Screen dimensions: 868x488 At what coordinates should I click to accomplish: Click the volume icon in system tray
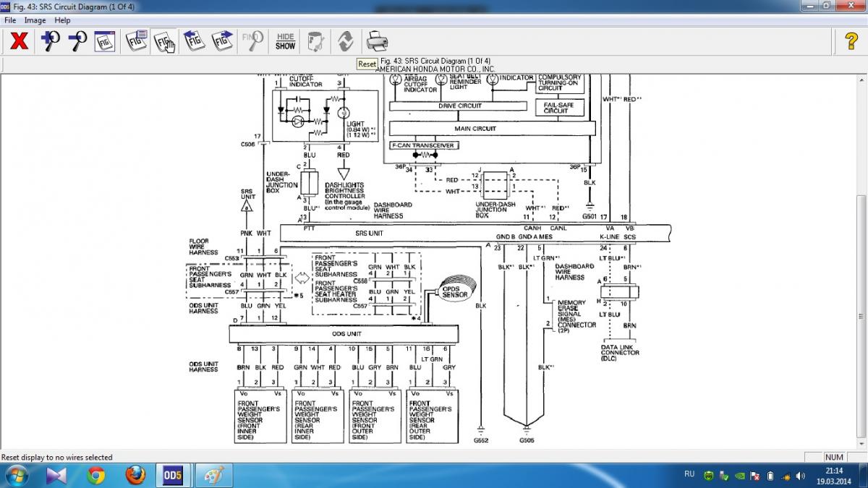point(800,476)
